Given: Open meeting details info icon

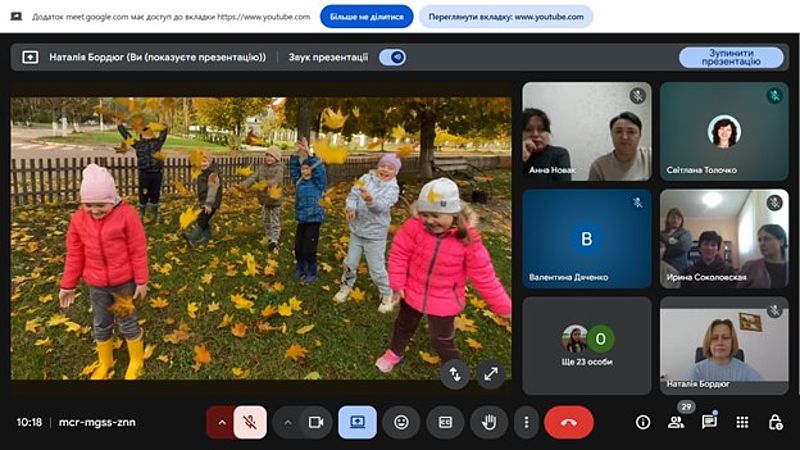Looking at the screenshot, I should [643, 422].
